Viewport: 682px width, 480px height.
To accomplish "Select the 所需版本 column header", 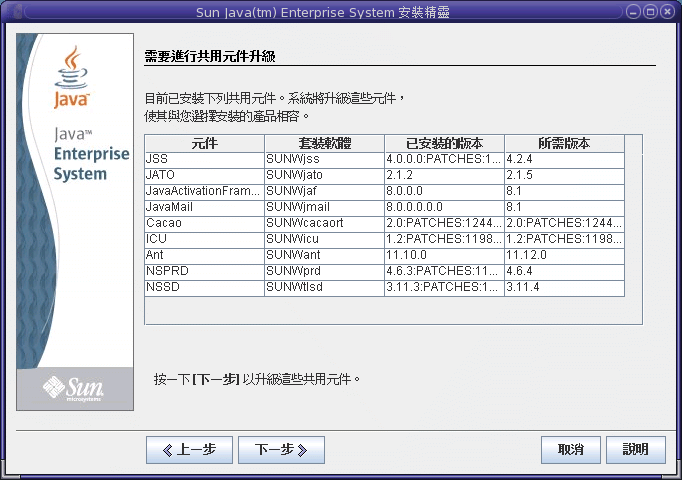I will 564,143.
